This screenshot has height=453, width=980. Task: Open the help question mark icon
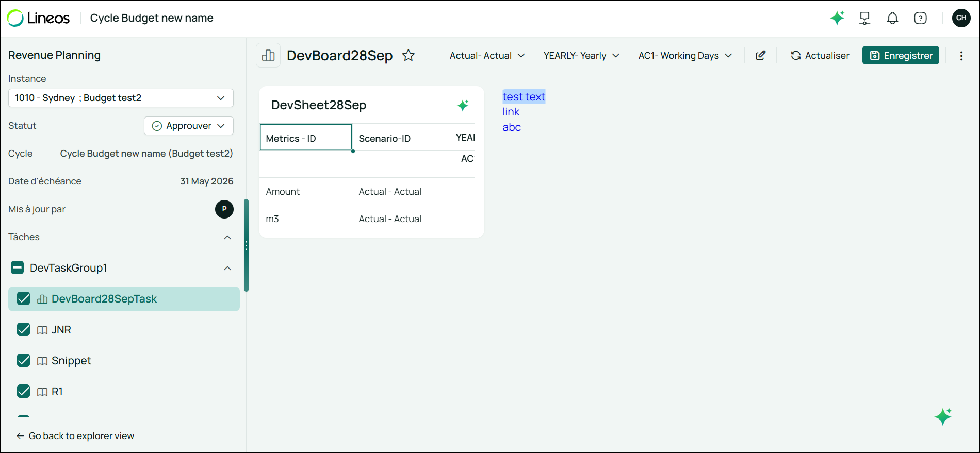click(x=920, y=18)
